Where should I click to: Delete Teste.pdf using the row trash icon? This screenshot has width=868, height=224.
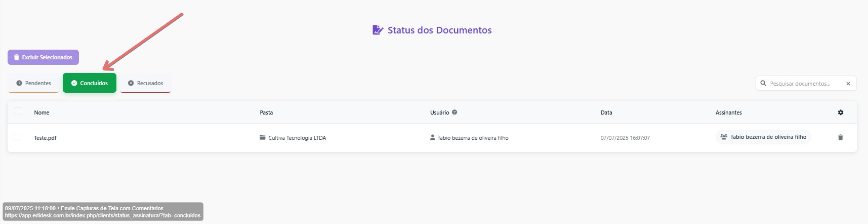coord(841,137)
